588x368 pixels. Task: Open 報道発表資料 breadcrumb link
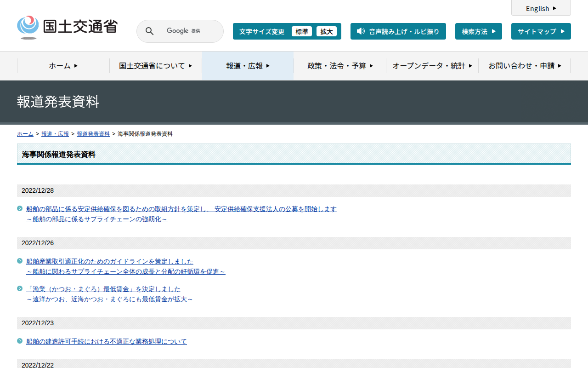click(93, 134)
